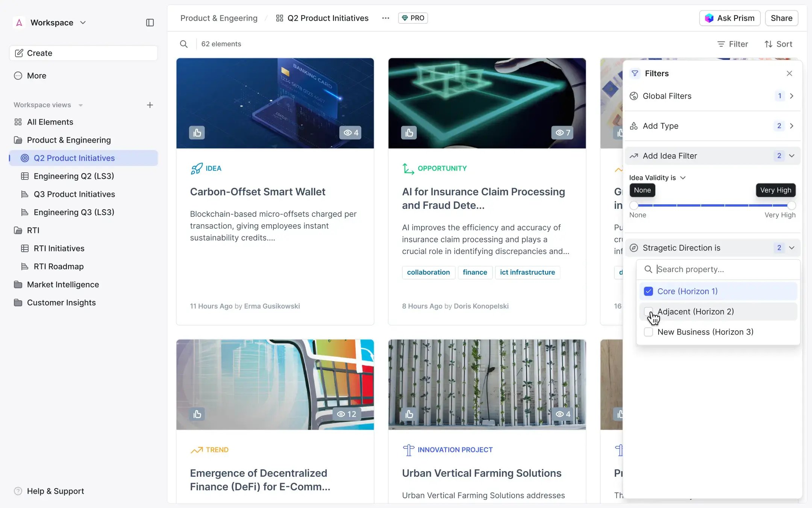Click the Ask Prism button
The height and width of the screenshot is (508, 812).
[729, 18]
